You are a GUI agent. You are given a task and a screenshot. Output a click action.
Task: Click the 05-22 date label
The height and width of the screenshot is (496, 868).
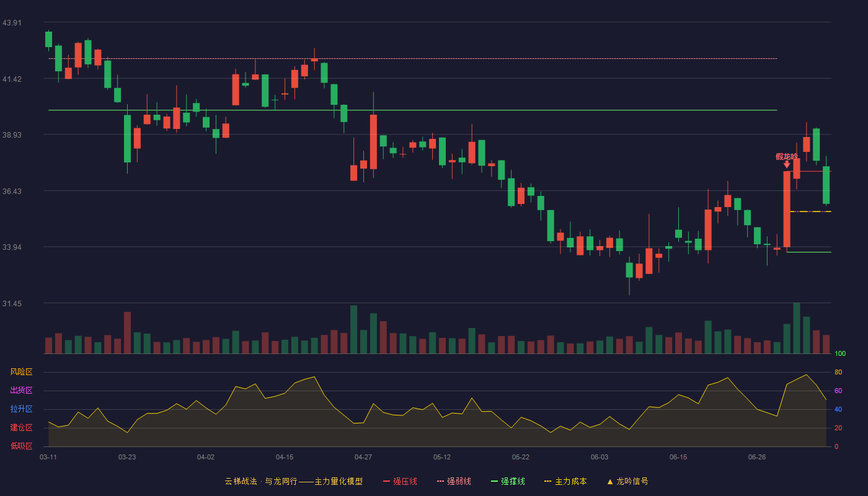[x=521, y=457]
